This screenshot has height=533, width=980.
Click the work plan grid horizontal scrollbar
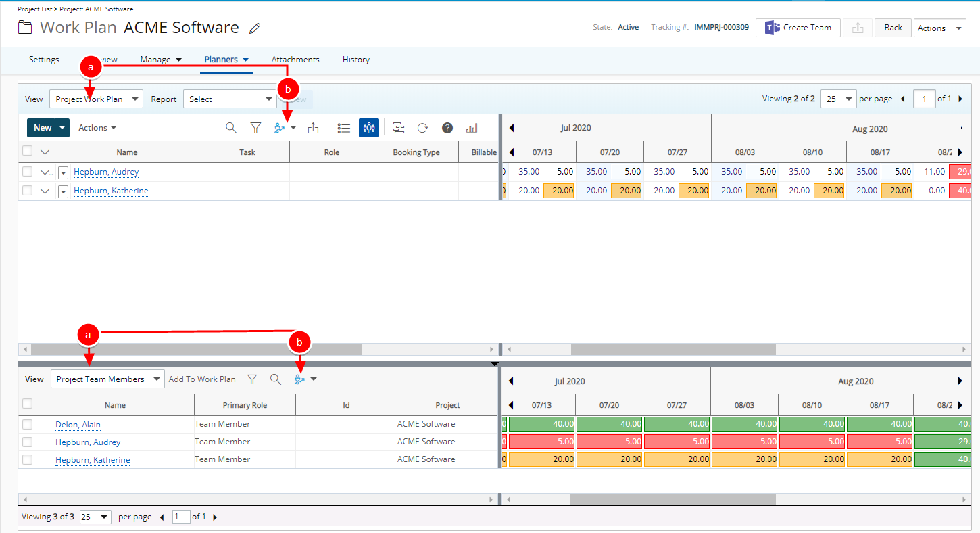[196, 350]
